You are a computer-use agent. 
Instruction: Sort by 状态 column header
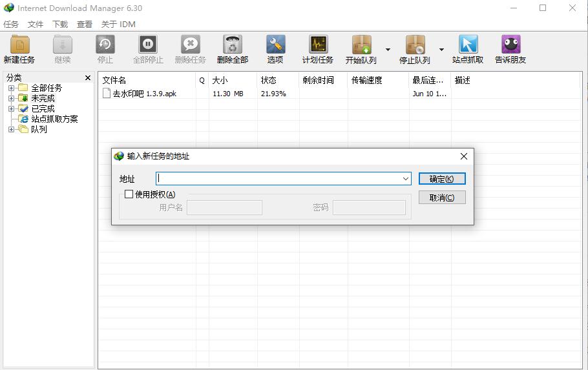278,80
